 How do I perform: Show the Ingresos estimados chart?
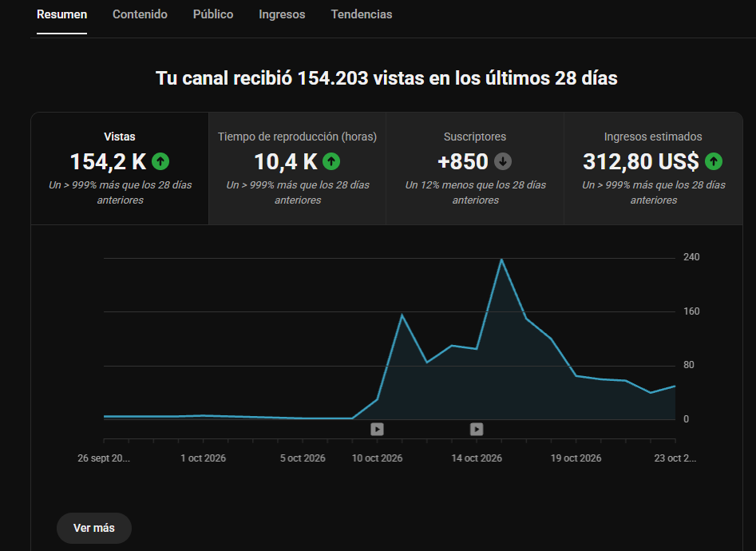pyautogui.click(x=653, y=168)
